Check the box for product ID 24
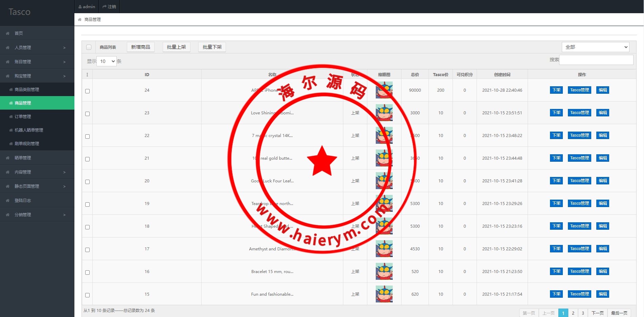 [x=88, y=91]
